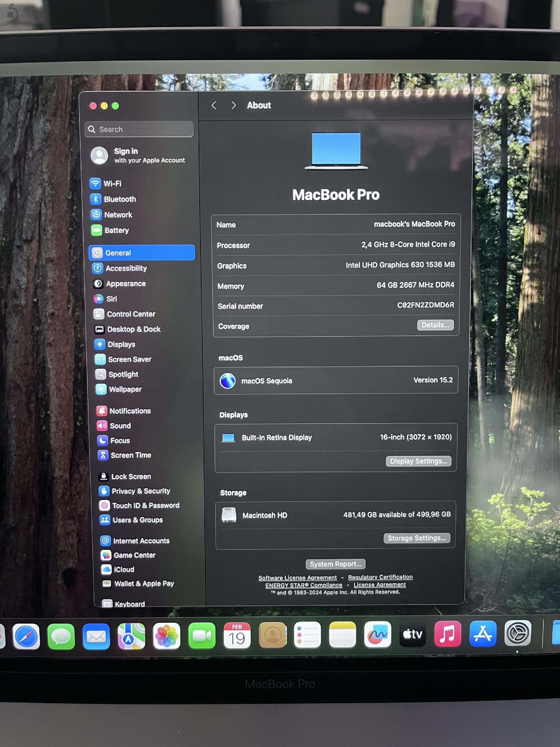
Task: Open Wallpaper settings
Action: click(x=119, y=389)
